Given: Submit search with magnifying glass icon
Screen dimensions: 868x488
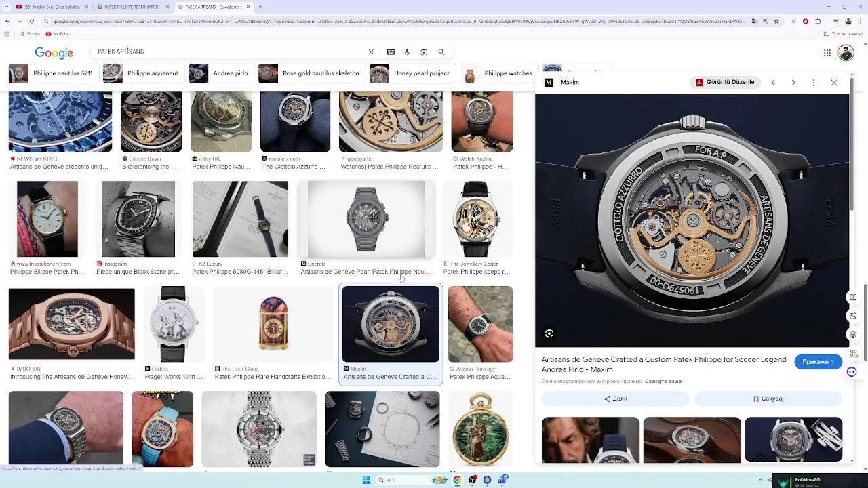Looking at the screenshot, I should (441, 52).
